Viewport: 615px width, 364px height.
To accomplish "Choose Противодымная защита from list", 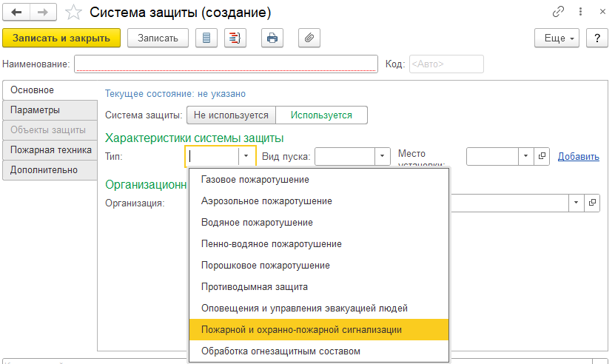I will pyautogui.click(x=319, y=287).
